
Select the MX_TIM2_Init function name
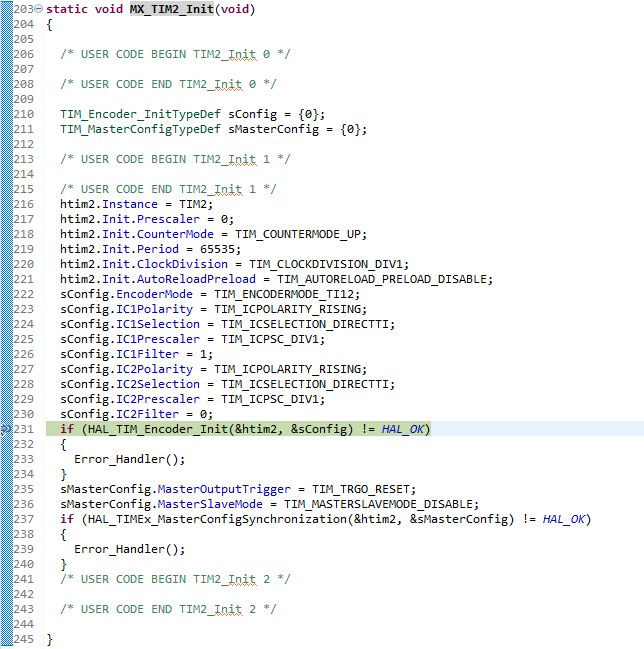172,9
